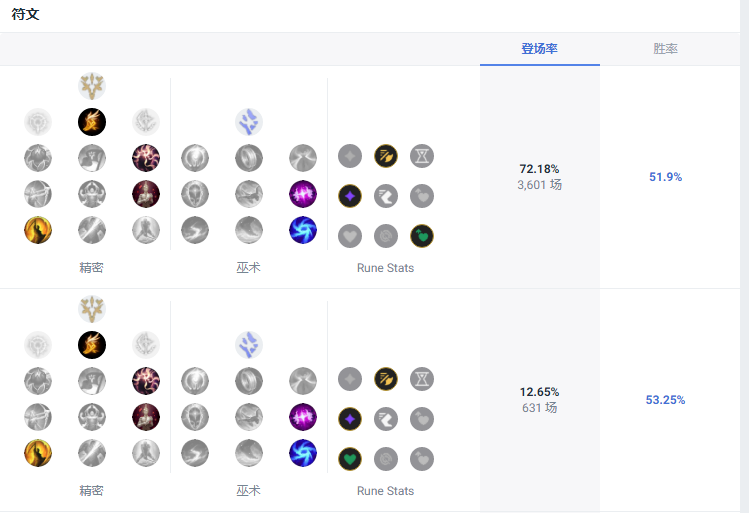Click the Presence of Mind rune in the 12.65% build
The width and height of the screenshot is (749, 513).
pyautogui.click(x=146, y=381)
